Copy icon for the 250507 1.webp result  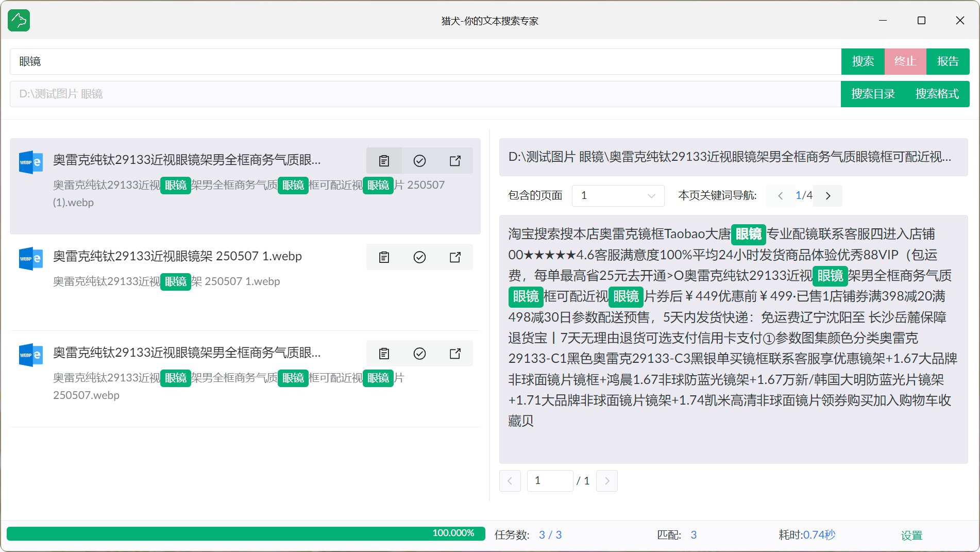tap(384, 257)
